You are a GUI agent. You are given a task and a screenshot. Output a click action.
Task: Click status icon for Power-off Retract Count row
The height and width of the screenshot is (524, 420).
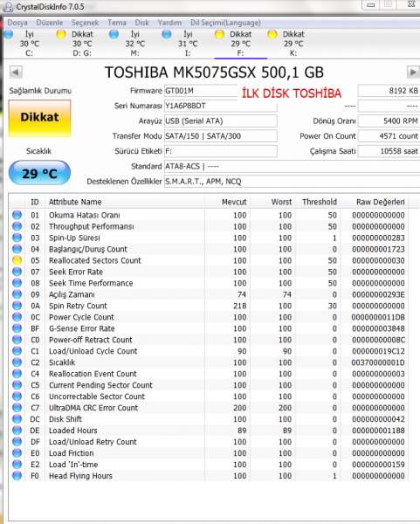[17, 340]
